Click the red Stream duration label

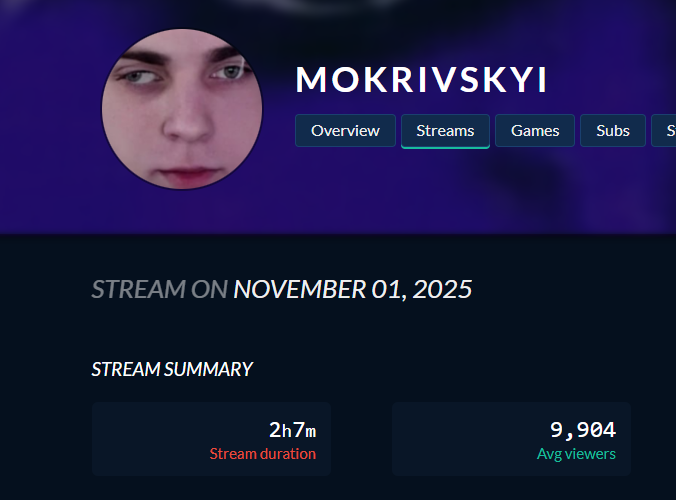coord(263,454)
